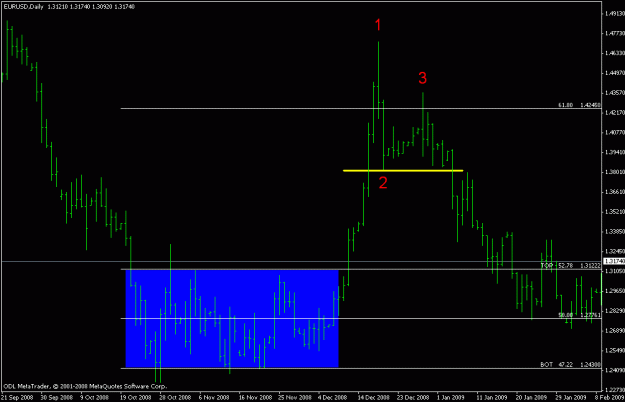Click the 1.3521 price axis label
The width and height of the screenshot is (625, 402).
(x=615, y=212)
